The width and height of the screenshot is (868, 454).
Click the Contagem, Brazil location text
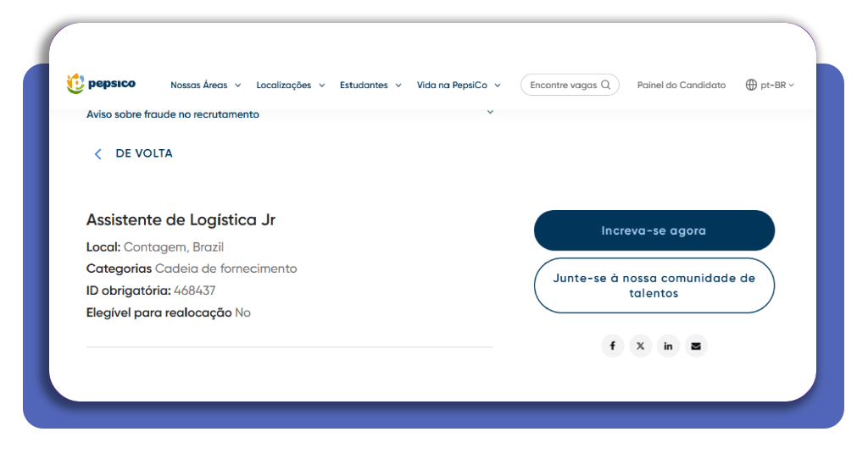[x=173, y=247]
